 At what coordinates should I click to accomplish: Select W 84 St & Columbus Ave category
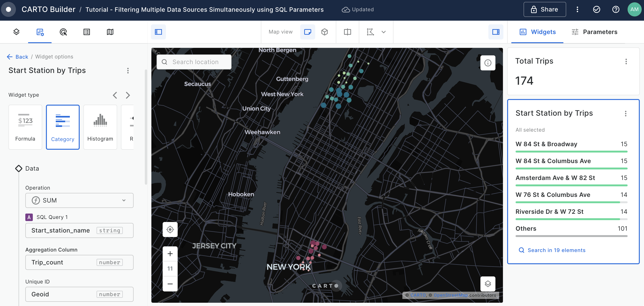571,163
